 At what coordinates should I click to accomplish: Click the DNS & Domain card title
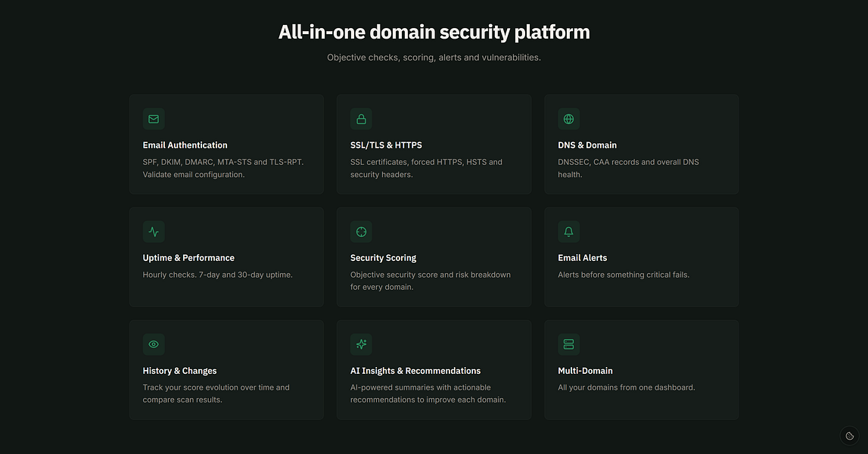(587, 145)
